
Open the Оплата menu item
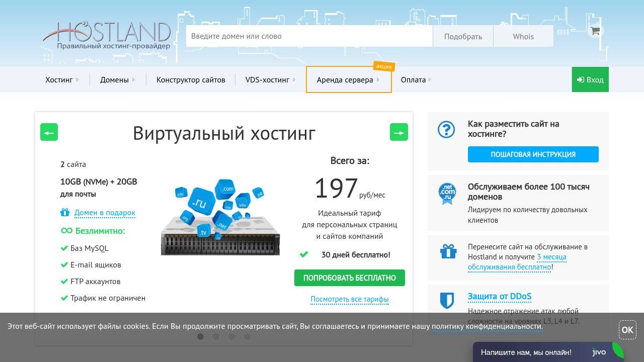413,79
